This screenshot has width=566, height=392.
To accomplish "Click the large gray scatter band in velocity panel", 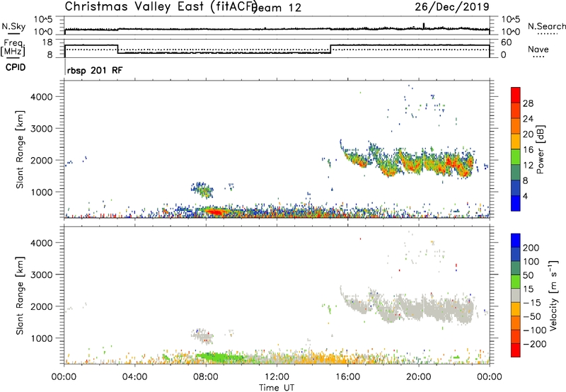I will [x=408, y=306].
